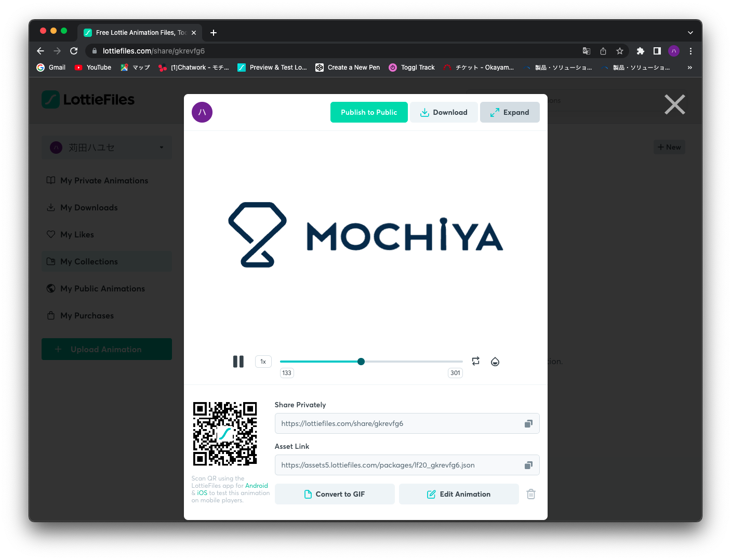Open the extensions puzzle icon

pos(641,51)
